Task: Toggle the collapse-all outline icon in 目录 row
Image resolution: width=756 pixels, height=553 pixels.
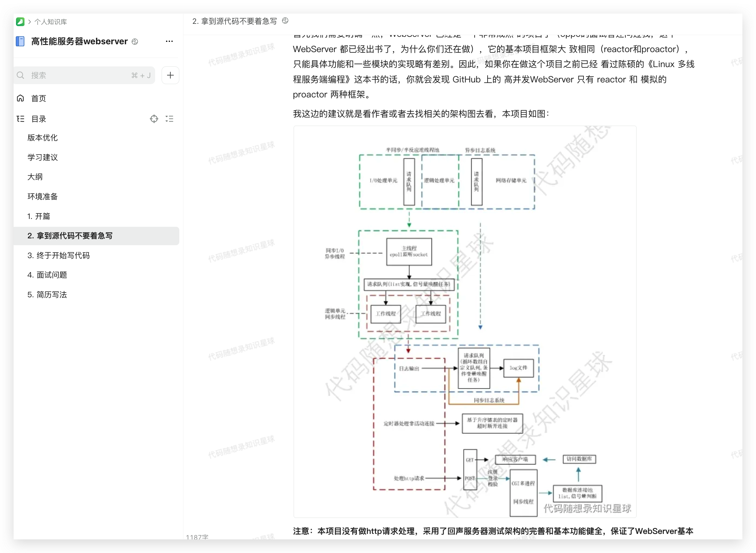Action: [x=169, y=119]
